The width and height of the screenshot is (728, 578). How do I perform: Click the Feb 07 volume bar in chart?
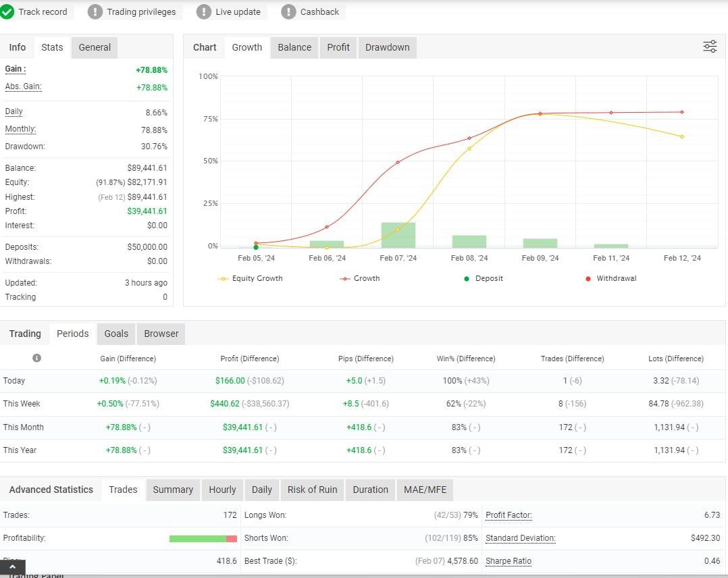click(398, 235)
